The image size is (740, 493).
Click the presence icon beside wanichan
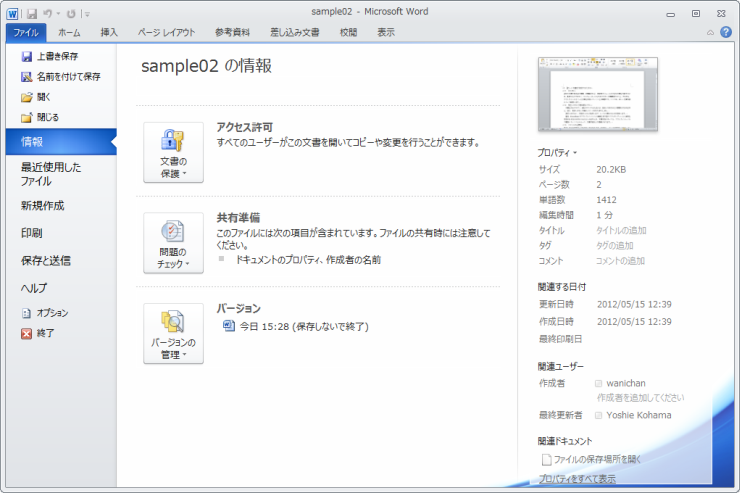pos(598,384)
